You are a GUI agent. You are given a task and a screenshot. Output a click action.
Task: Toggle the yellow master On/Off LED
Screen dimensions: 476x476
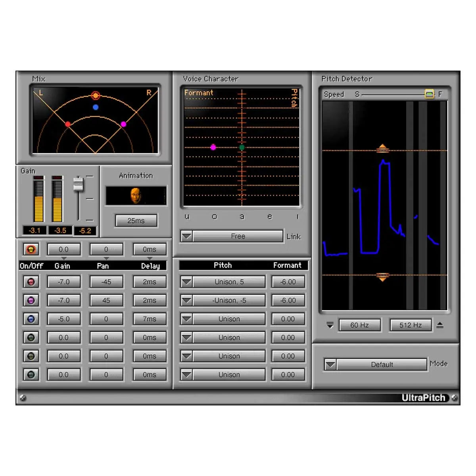click(x=31, y=249)
